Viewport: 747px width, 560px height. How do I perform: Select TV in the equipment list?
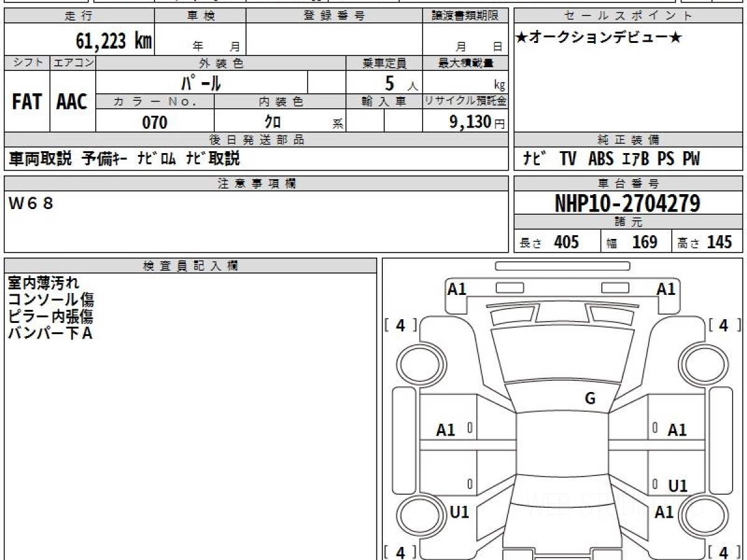[x=568, y=159]
